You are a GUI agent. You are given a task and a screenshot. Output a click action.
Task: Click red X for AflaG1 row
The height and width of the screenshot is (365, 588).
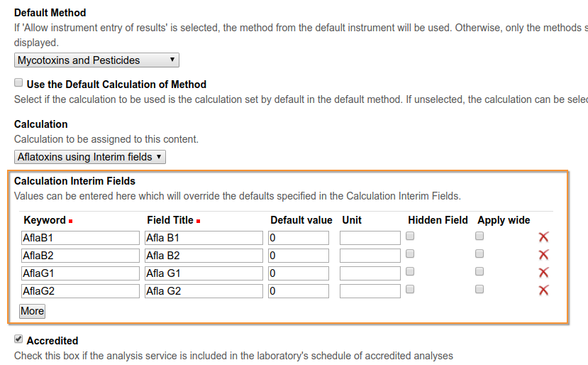tap(543, 273)
